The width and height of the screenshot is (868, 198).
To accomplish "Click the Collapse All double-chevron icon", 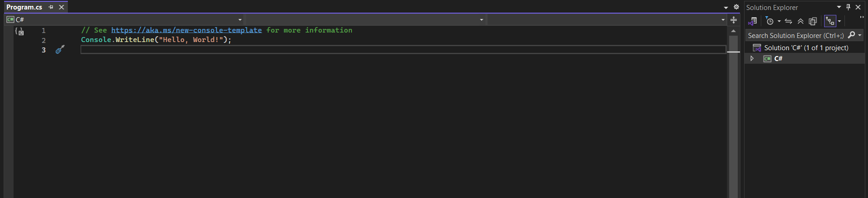I will [x=801, y=21].
